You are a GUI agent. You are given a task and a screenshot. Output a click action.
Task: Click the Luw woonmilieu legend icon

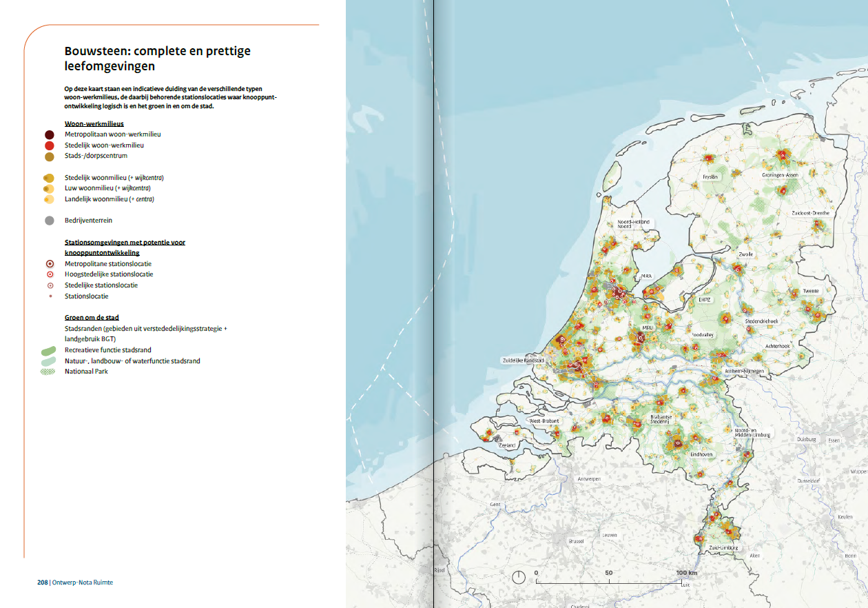tap(49, 188)
